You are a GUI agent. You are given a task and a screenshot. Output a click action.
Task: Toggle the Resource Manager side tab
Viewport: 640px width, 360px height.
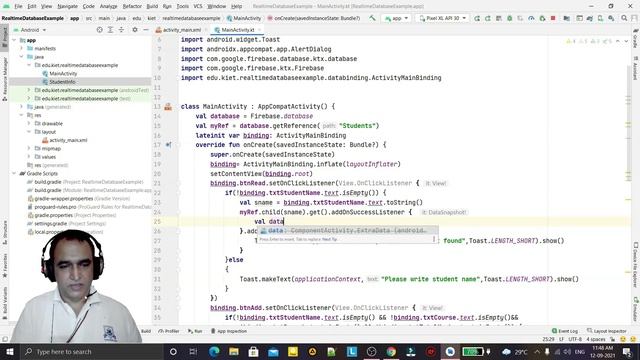pyautogui.click(x=4, y=78)
